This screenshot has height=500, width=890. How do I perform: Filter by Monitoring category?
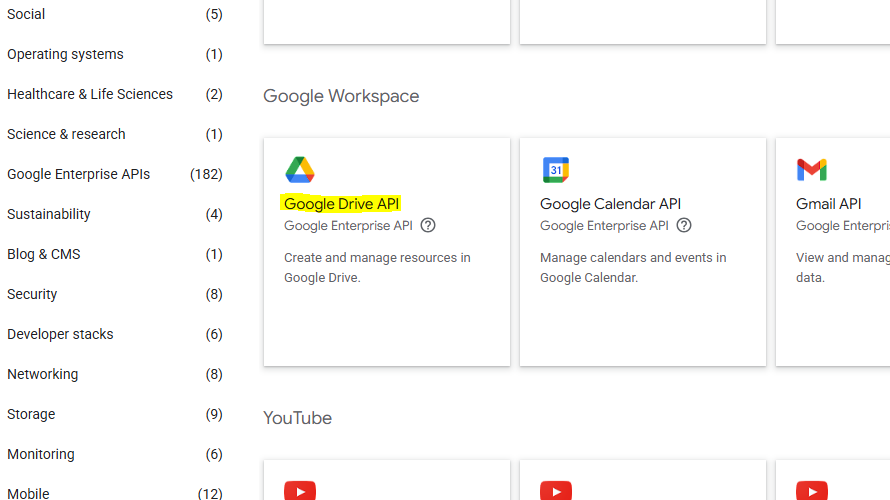pyautogui.click(x=41, y=454)
